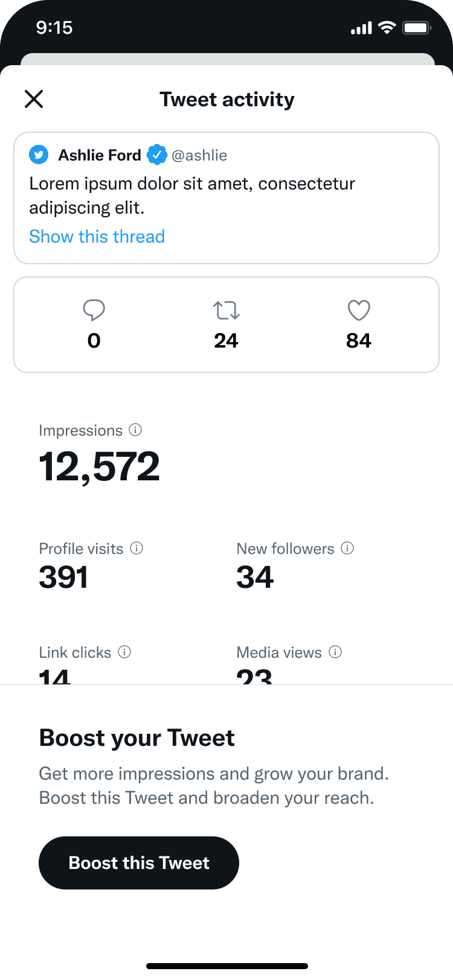The height and width of the screenshot is (980, 453).
Task: Select the reply comment bubble icon
Action: 94,310
